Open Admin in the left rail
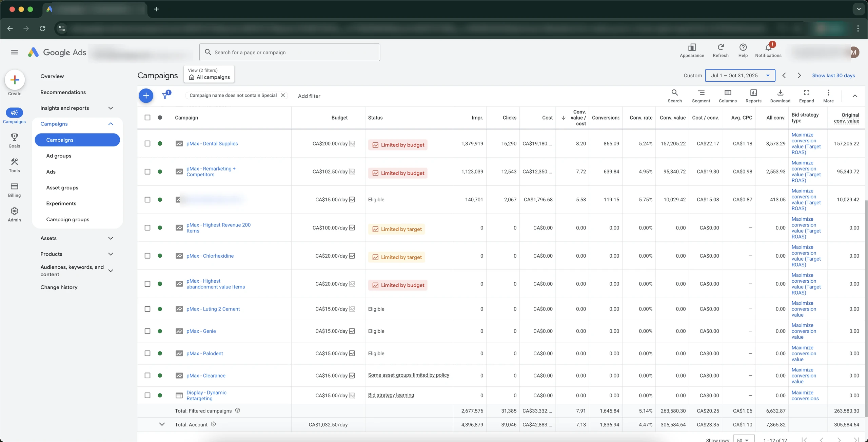The height and width of the screenshot is (442, 868). tap(14, 215)
